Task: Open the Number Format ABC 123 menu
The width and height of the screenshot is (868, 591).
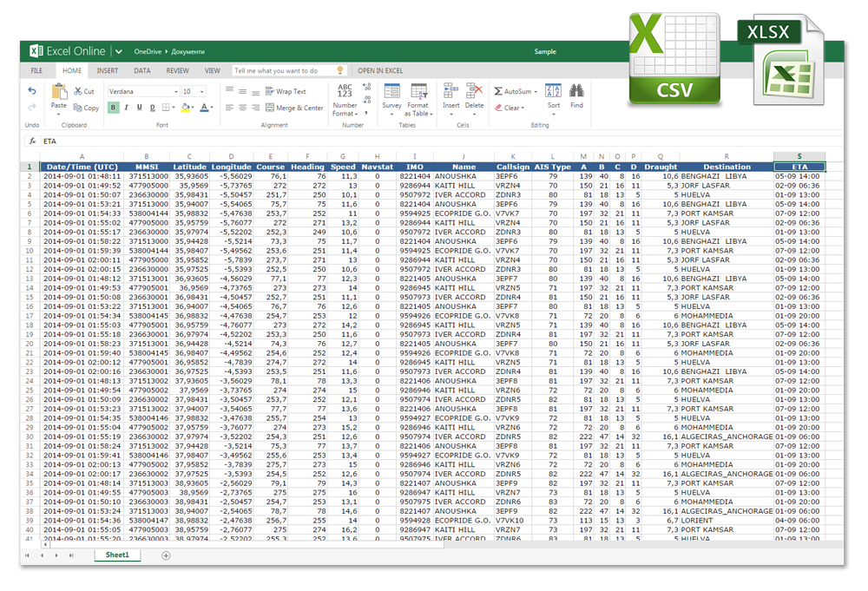Action: tap(345, 100)
